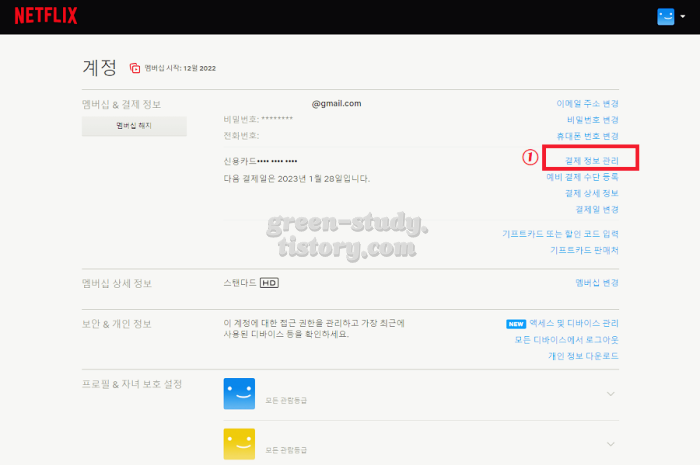Click 멤버십 시작: 12월 2022 text
This screenshot has height=465, width=700.
[180, 68]
